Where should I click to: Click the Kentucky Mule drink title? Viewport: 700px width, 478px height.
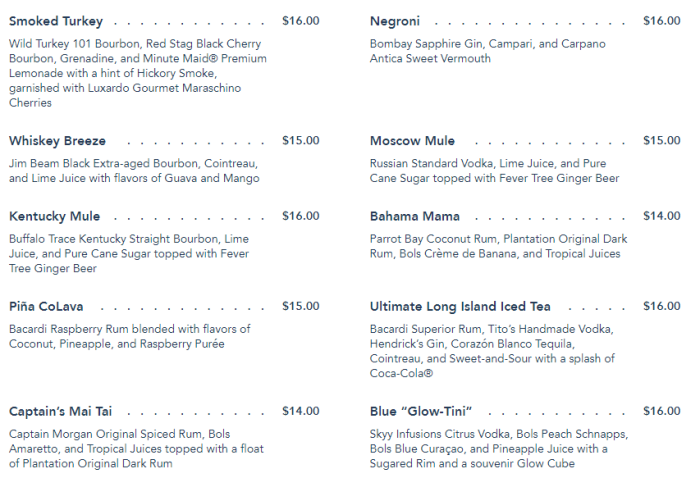pos(55,216)
